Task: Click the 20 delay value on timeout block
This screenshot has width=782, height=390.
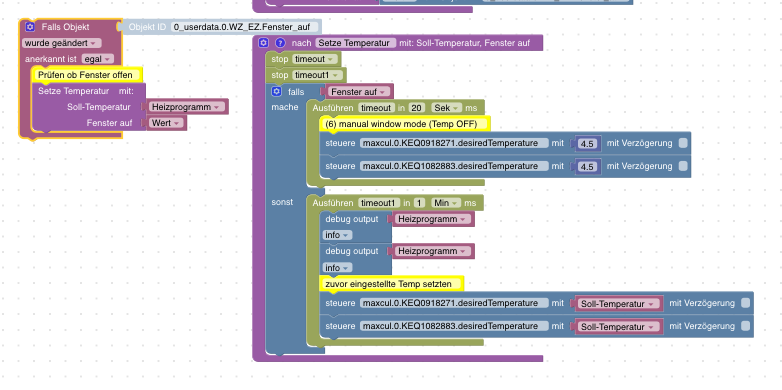Action: click(416, 108)
